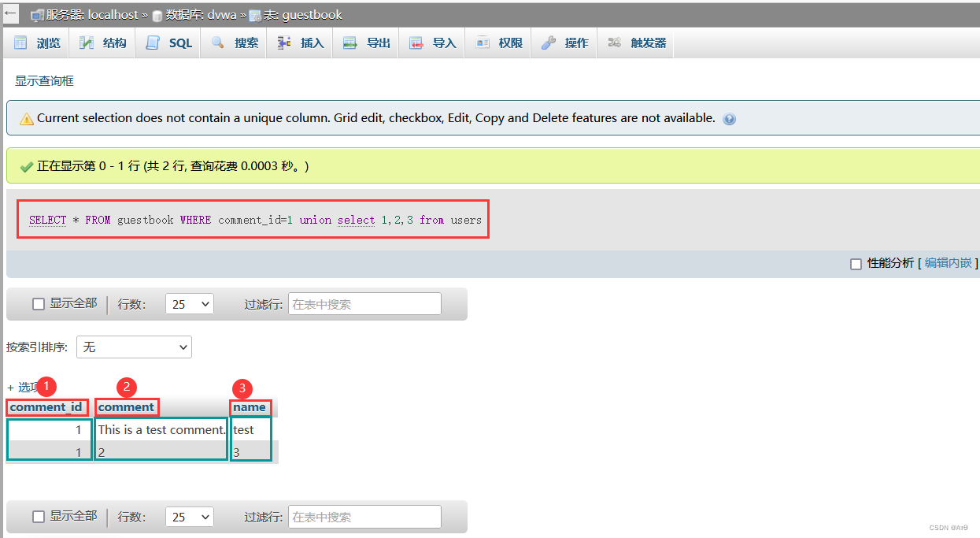Click the comment cell containing 2
The width and height of the screenshot is (980, 538).
(x=161, y=452)
